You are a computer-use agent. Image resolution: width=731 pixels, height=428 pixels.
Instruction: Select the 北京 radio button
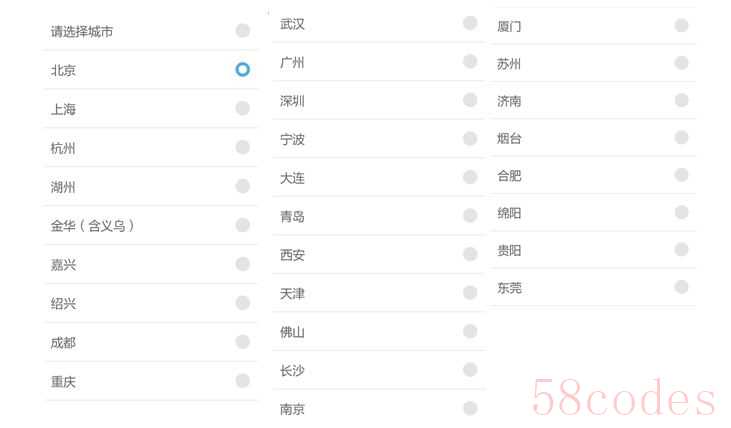[242, 69]
